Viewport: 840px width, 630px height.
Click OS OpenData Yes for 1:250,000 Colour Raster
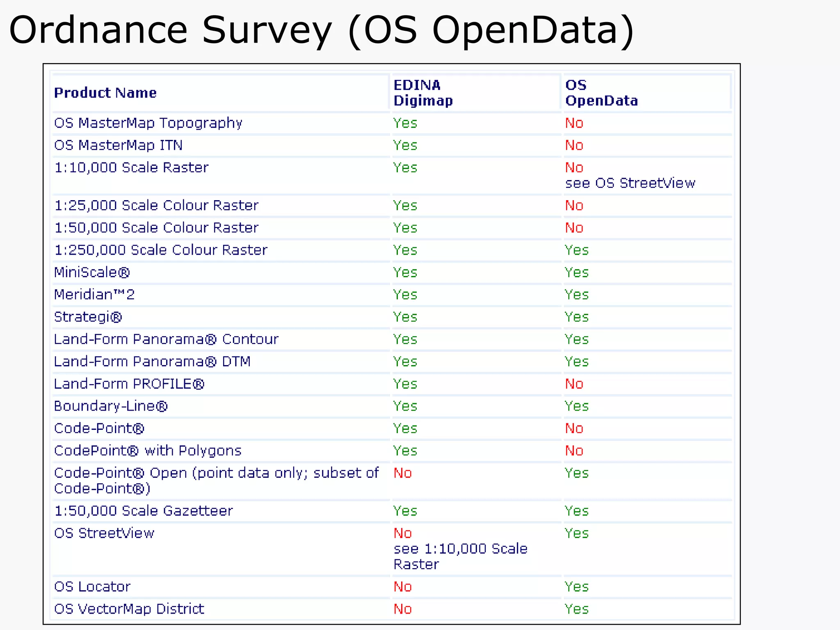pos(577,250)
